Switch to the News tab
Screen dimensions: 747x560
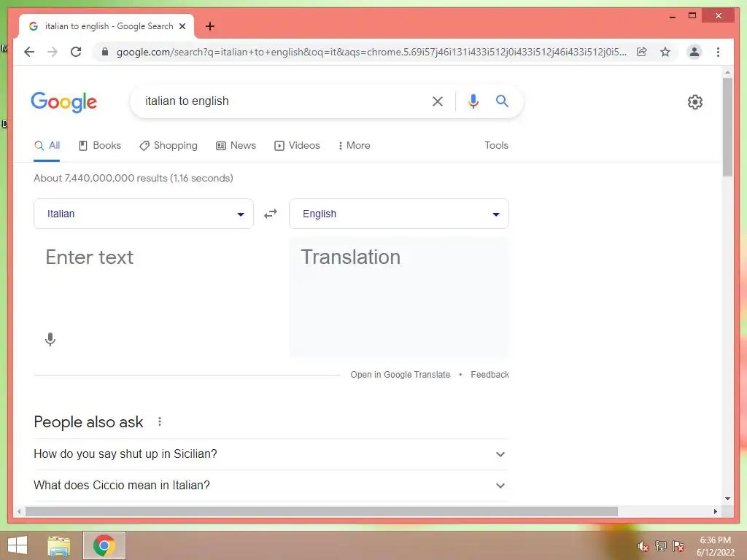(x=236, y=146)
